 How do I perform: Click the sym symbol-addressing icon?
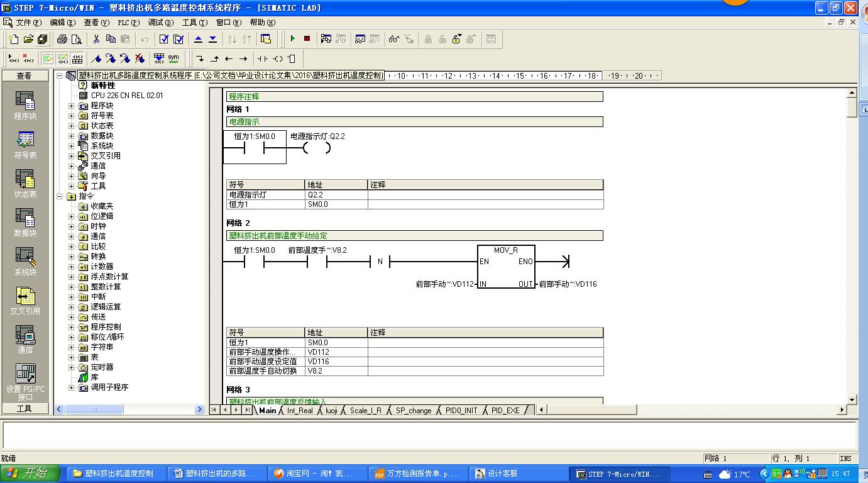pyautogui.click(x=173, y=58)
